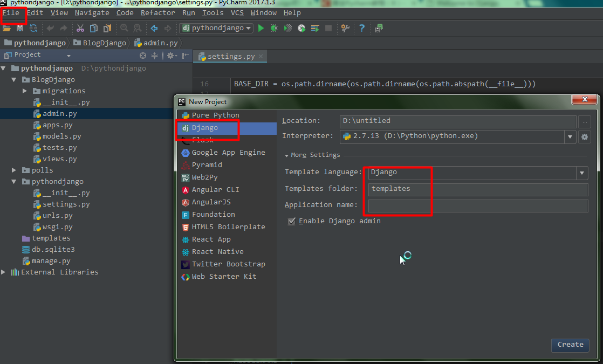
Task: Click the Replace toolbar icon
Action: pyautogui.click(x=138, y=28)
